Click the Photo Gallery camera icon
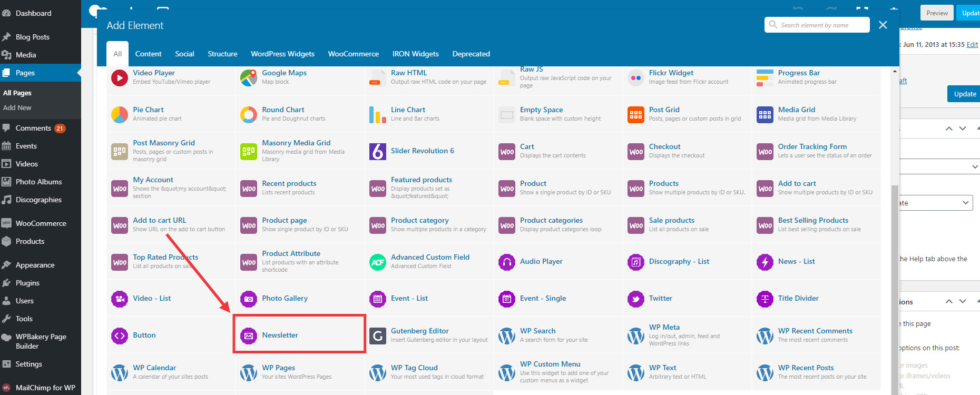 [x=249, y=299]
